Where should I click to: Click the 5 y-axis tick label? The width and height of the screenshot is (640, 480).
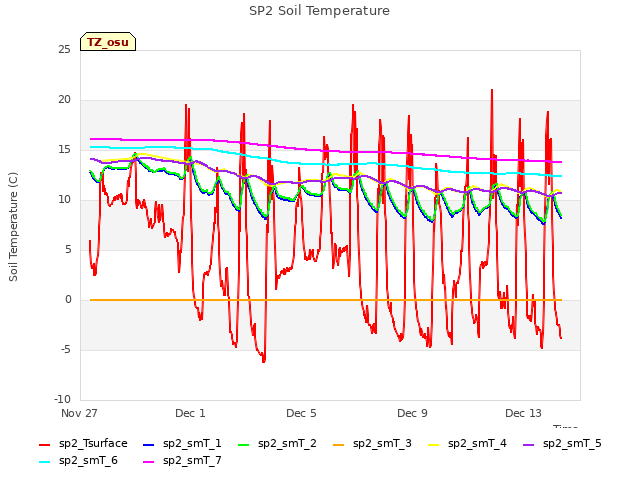[x=68, y=250]
